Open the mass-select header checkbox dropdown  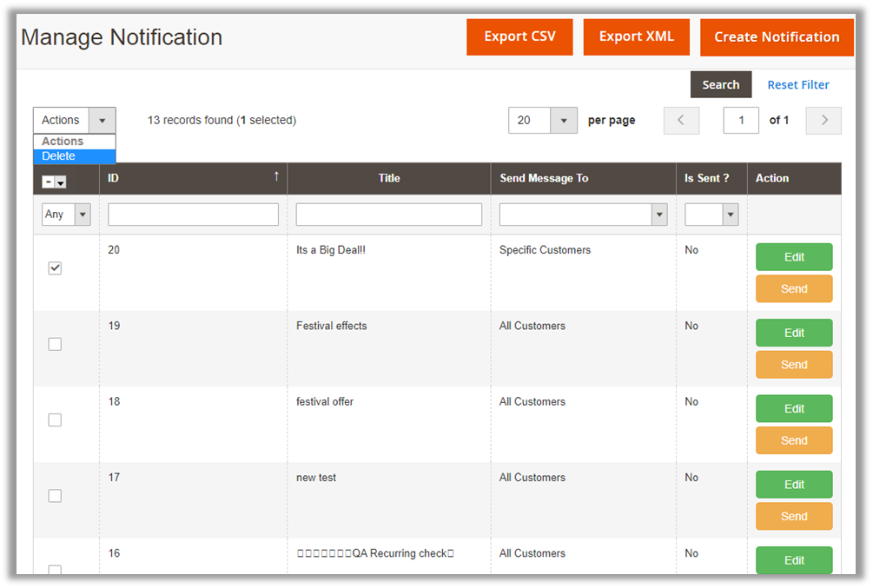point(61,182)
